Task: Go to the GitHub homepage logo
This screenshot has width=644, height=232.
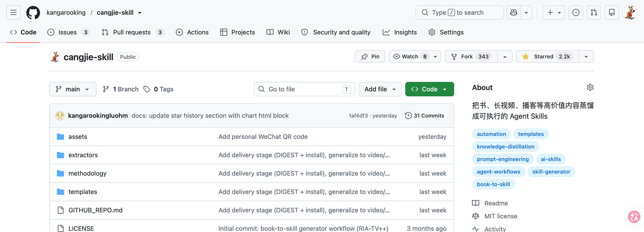Action: coord(33,12)
